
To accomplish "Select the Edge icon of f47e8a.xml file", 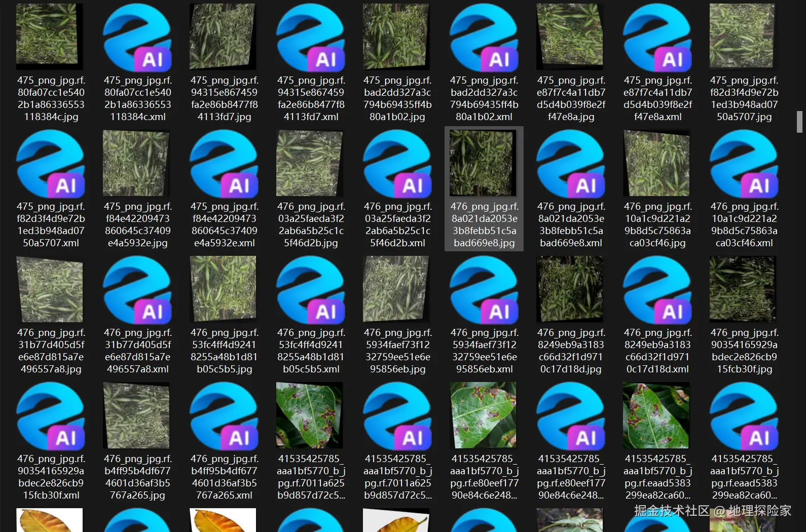I will (x=657, y=37).
